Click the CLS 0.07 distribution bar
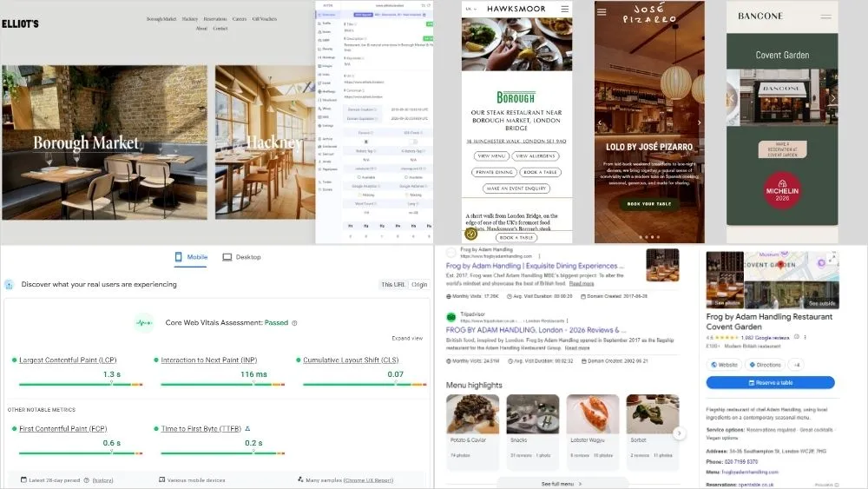This screenshot has height=489, width=868. point(365,384)
